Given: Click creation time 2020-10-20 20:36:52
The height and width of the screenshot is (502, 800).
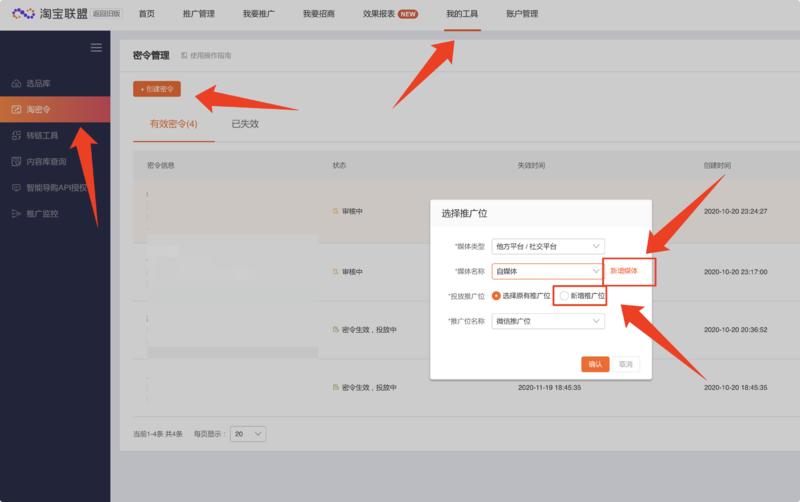Looking at the screenshot, I should tap(736, 330).
